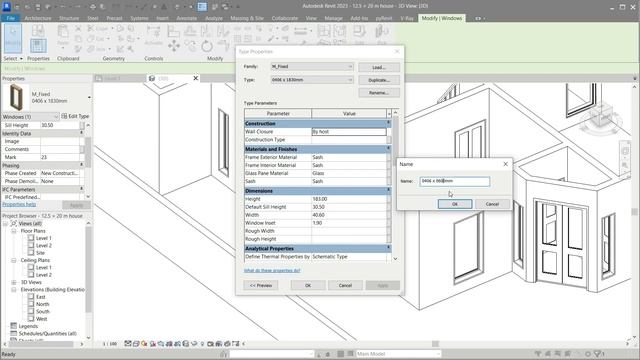This screenshot has height=360, width=640.
Task: Click the Wall Closure value field
Action: pyautogui.click(x=349, y=132)
